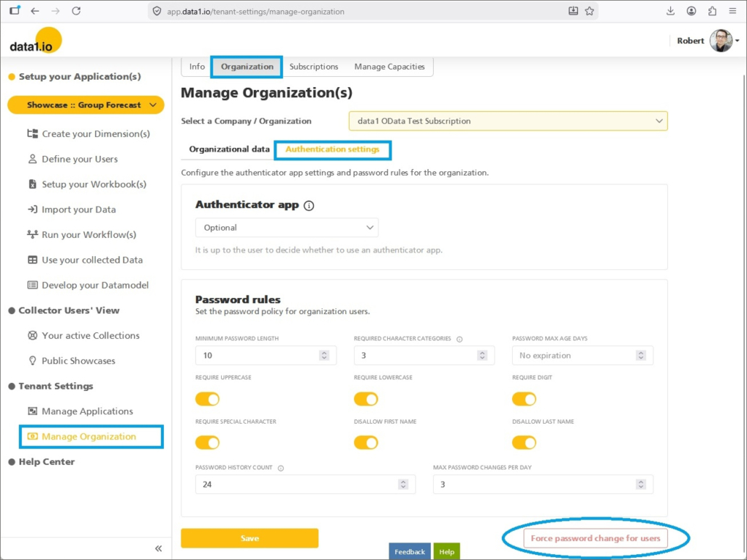Screen dimensions: 747x560
Task: Expand the Authenticator app Optional dropdown
Action: [x=286, y=228]
